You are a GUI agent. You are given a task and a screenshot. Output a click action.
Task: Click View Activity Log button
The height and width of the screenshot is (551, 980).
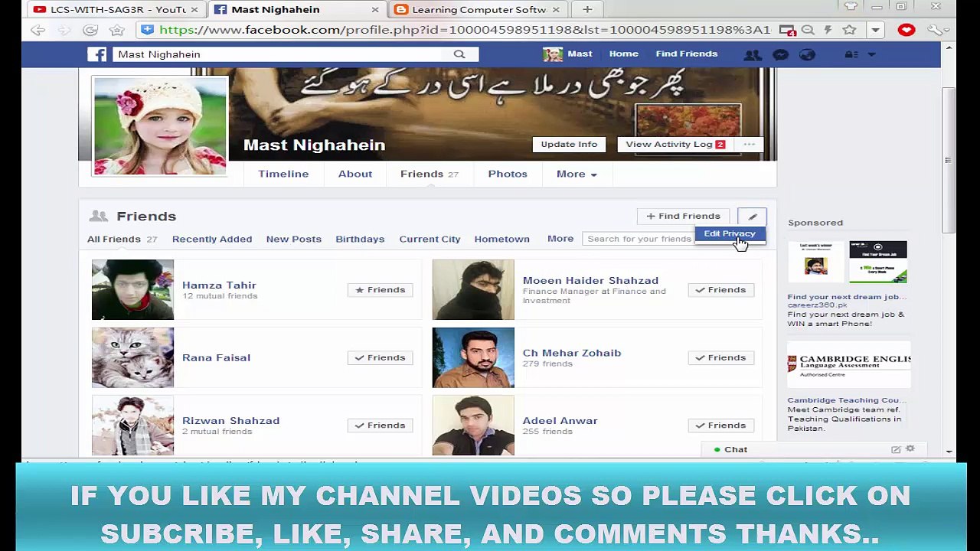[675, 145]
